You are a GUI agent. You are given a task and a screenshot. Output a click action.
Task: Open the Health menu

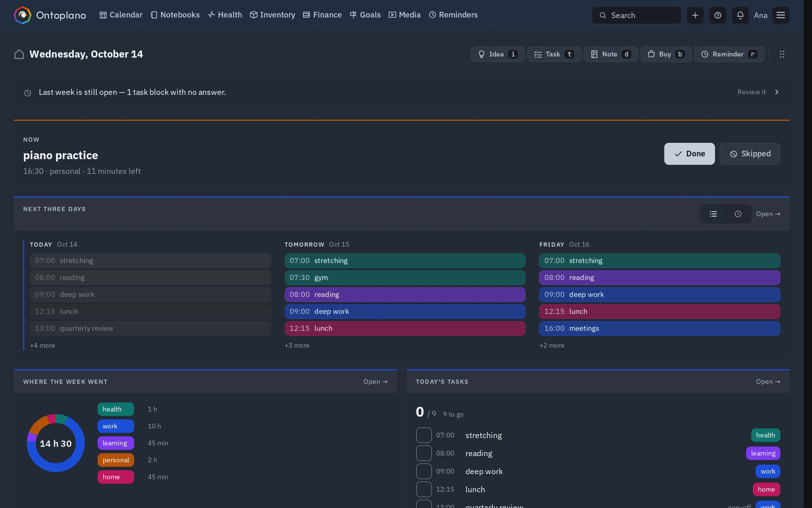pos(225,15)
